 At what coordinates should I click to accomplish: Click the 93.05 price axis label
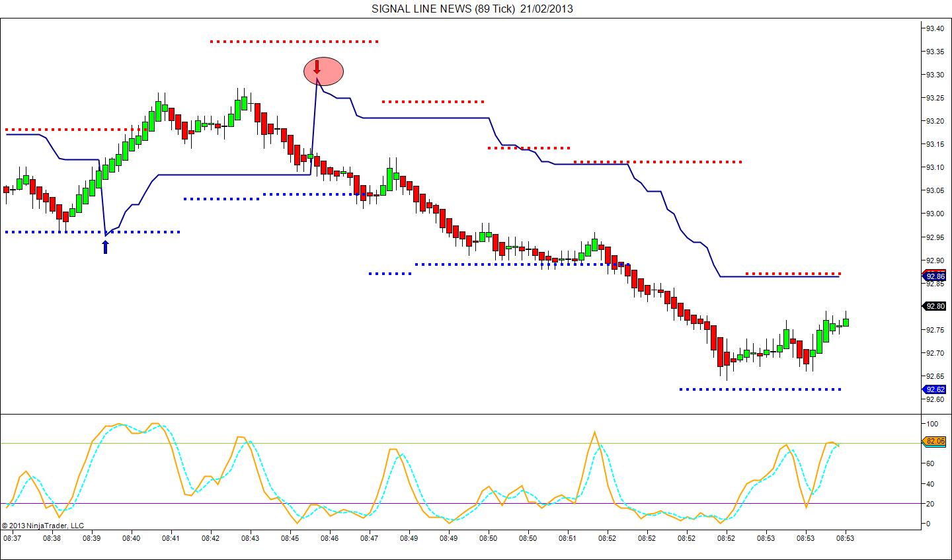(935, 190)
